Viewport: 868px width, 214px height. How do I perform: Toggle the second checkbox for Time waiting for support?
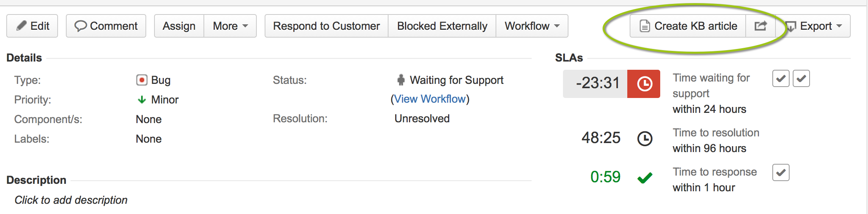click(x=801, y=78)
